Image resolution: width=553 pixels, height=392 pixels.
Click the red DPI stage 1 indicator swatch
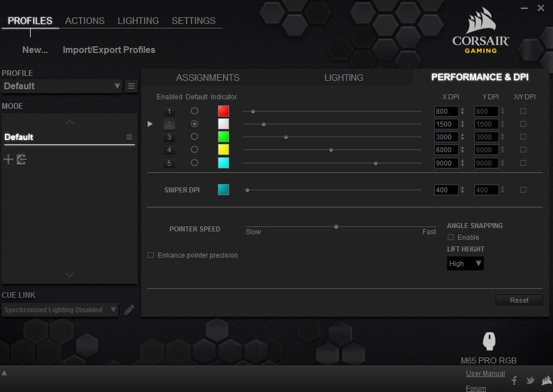click(224, 111)
